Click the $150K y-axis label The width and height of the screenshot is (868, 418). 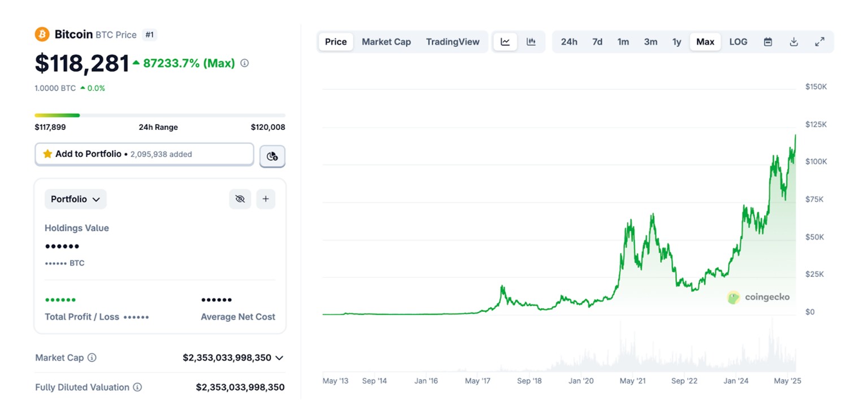pyautogui.click(x=816, y=87)
